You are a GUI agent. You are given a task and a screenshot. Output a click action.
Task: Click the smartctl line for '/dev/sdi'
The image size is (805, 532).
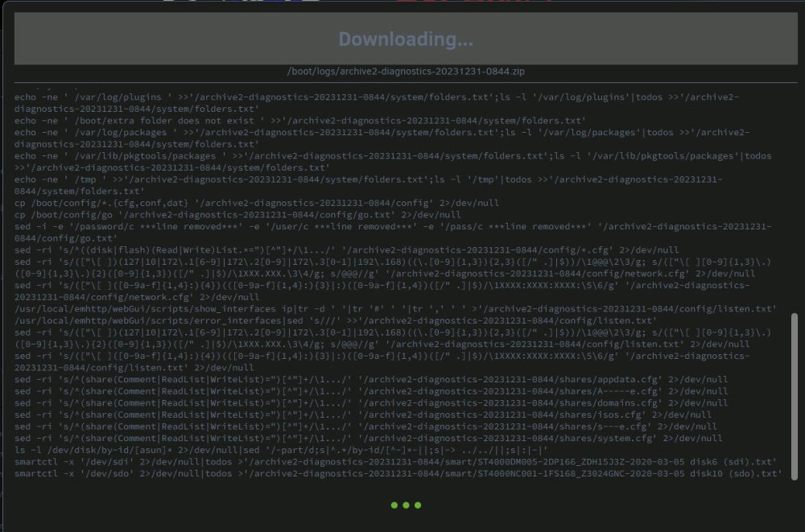point(395,462)
